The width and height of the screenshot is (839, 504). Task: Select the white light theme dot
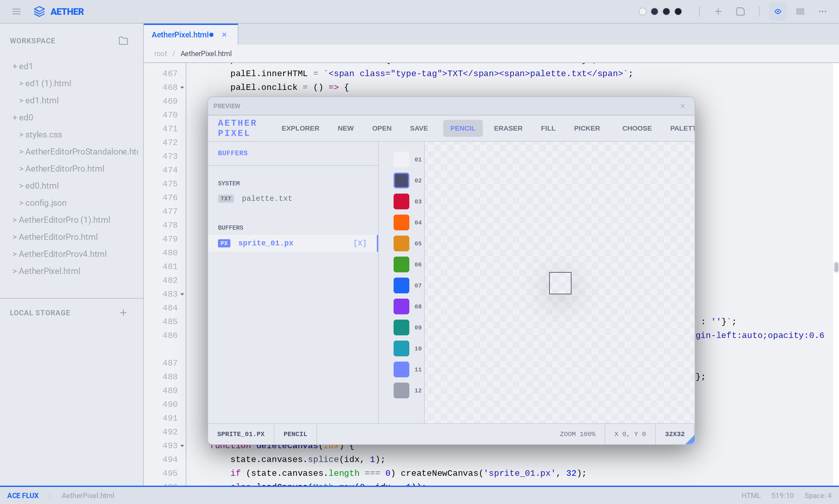(643, 11)
